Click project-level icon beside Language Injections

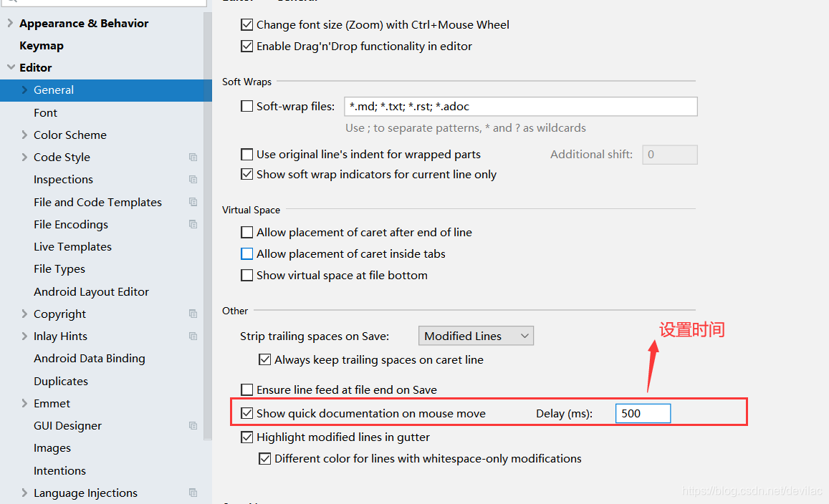193,493
